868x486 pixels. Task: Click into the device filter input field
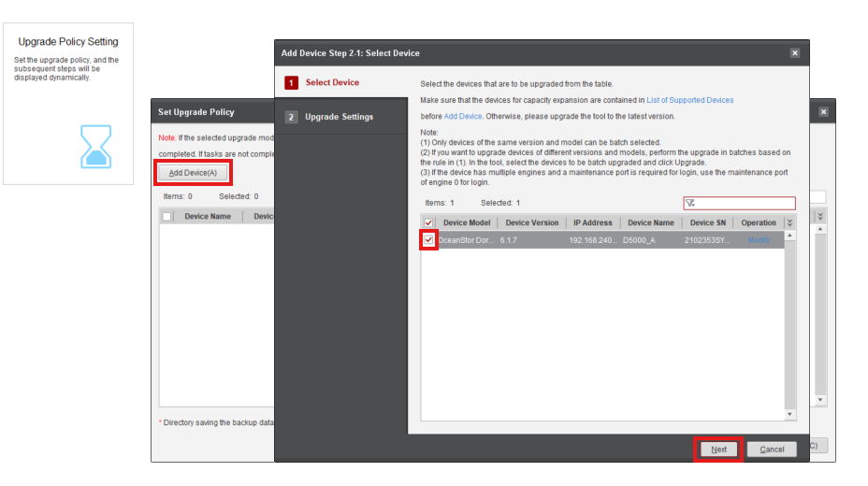pyautogui.click(x=744, y=203)
